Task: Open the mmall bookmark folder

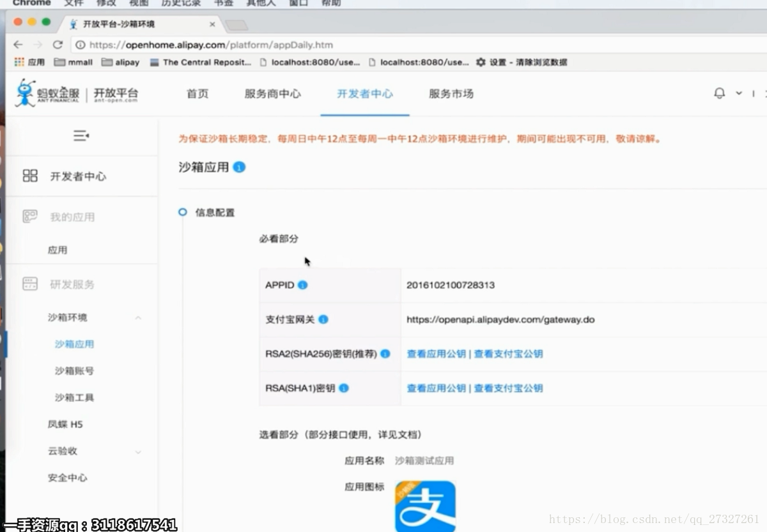Action: coord(74,62)
